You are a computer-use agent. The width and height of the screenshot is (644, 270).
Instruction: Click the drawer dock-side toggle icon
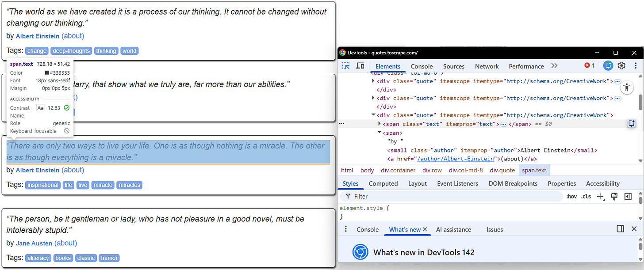pos(620,229)
